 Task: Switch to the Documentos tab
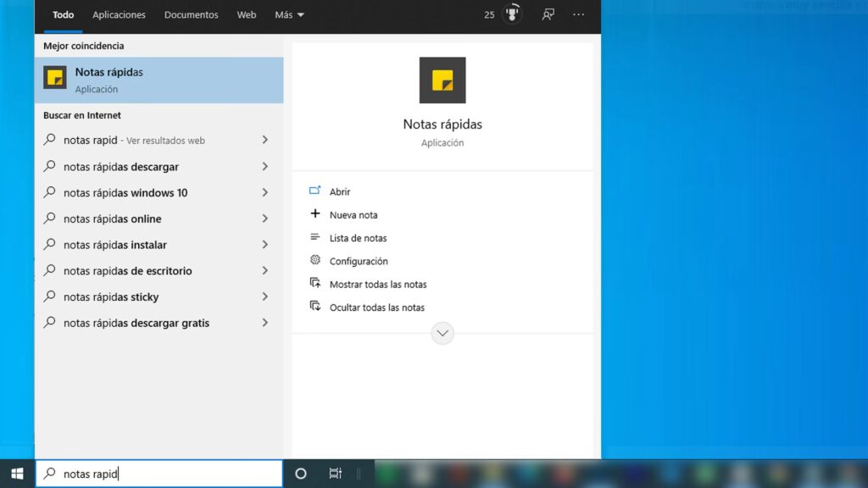pos(191,15)
